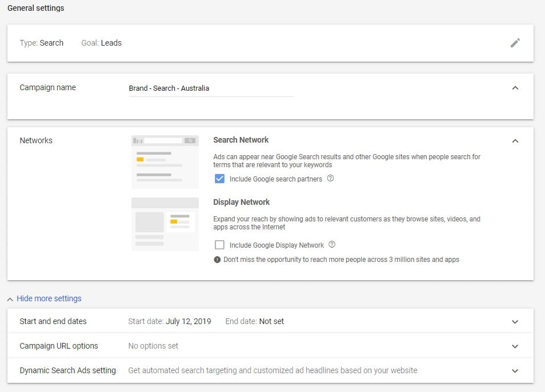The height and width of the screenshot is (392, 545).
Task: Collapse the Networks section chevron
Action: click(x=515, y=140)
